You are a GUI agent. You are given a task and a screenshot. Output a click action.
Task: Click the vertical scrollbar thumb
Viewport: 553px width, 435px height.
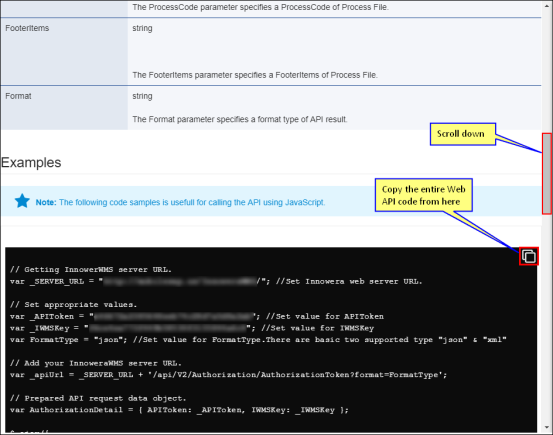[547, 173]
